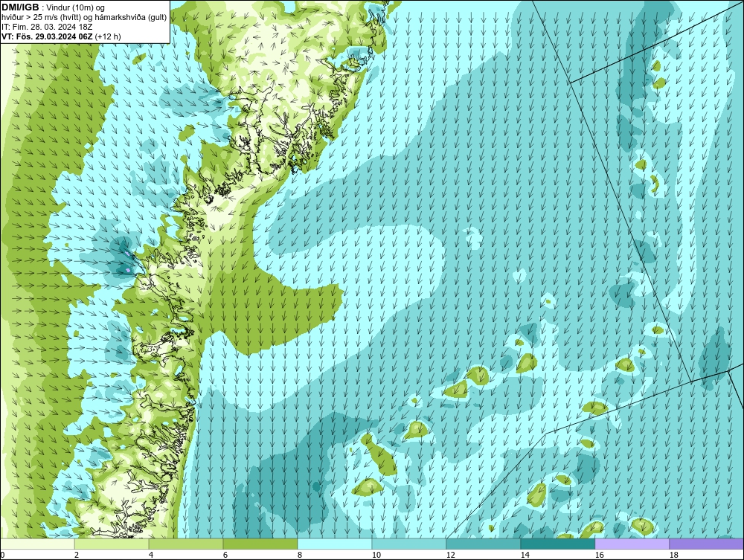The width and height of the screenshot is (744, 560).
Task: Click the 6–8 m/s olive green legend swatch
Action: pos(260,544)
